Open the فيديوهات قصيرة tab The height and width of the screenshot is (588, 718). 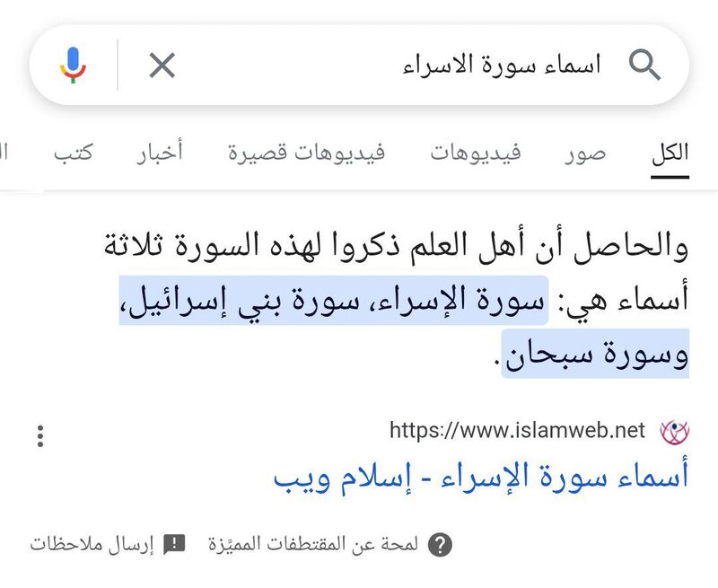tap(307, 153)
